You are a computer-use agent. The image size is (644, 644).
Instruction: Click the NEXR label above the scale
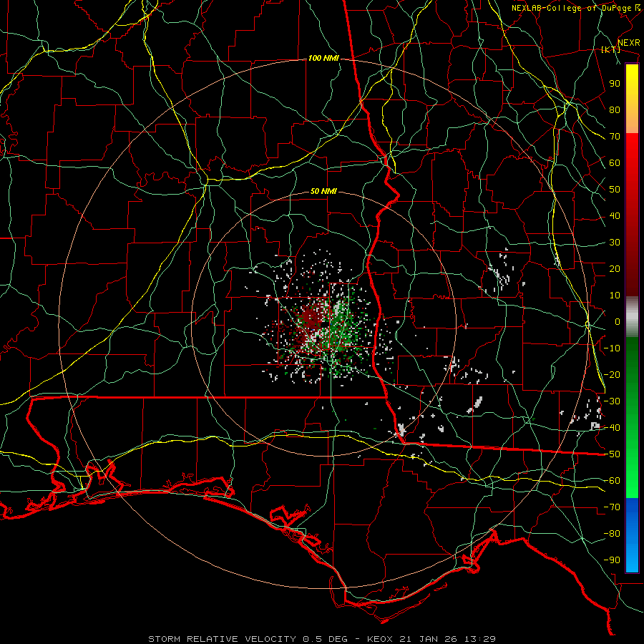pos(628,43)
